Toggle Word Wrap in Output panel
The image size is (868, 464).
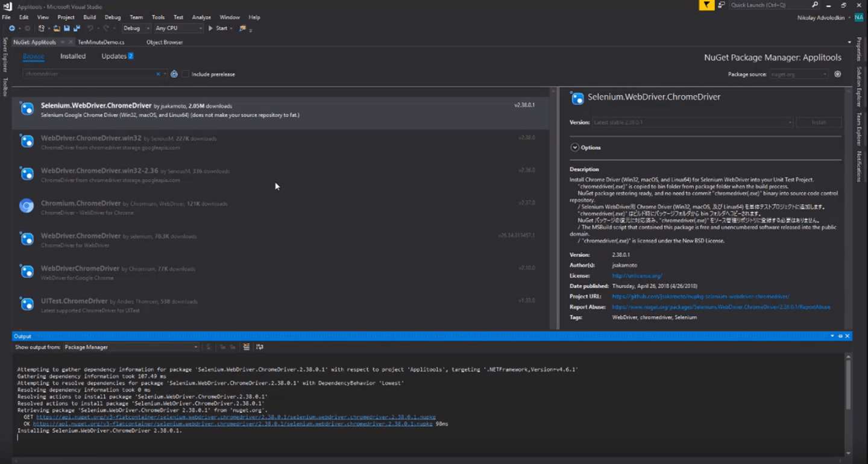260,347
